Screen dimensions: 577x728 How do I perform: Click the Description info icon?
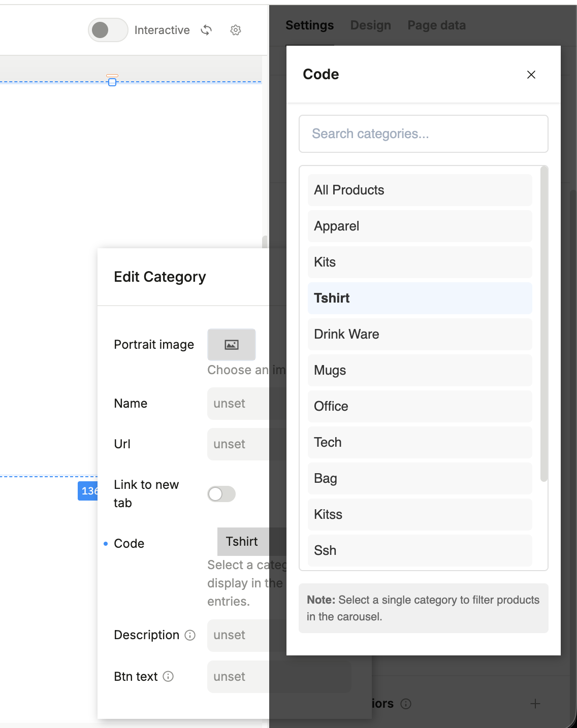[190, 635]
